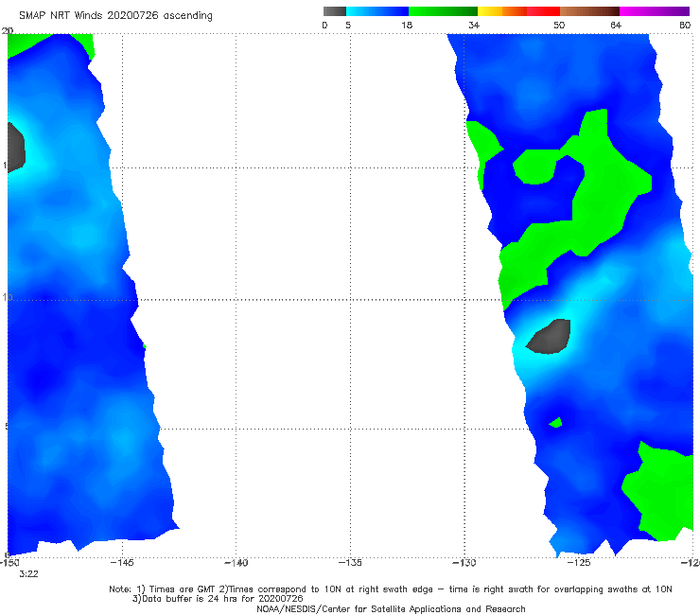Pick the brown 50-64 colorbar segment
This screenshot has height=615, width=700.
[589, 11]
